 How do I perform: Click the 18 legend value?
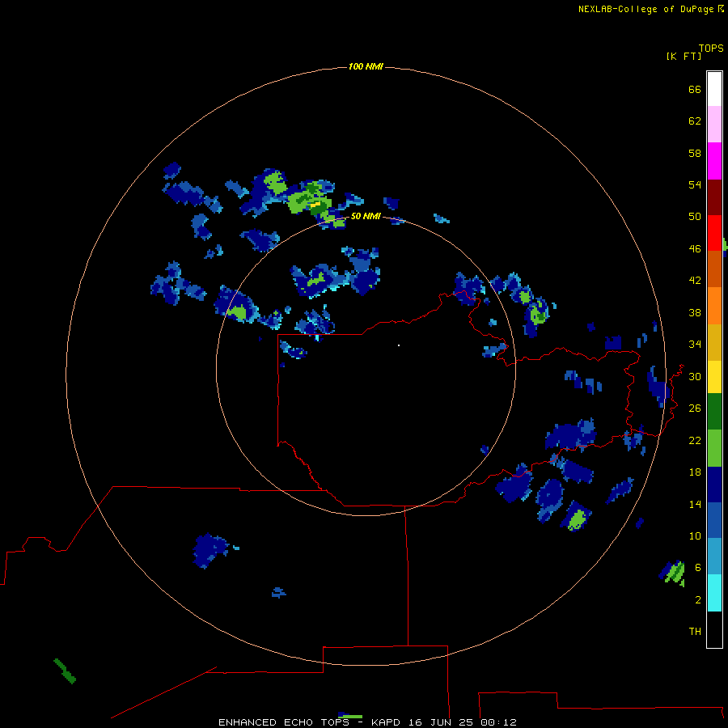point(695,472)
